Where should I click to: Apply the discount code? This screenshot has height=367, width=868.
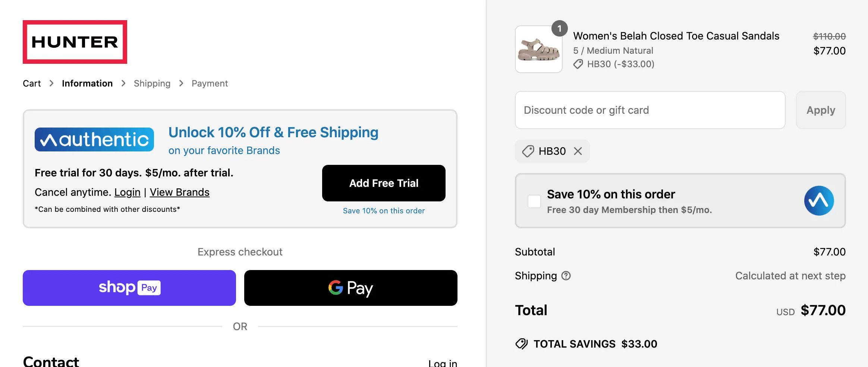coord(821,110)
